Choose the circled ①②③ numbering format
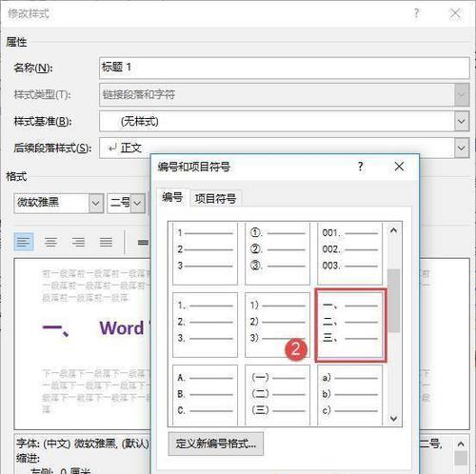Image resolution: width=476 pixels, height=474 pixels. (277, 253)
